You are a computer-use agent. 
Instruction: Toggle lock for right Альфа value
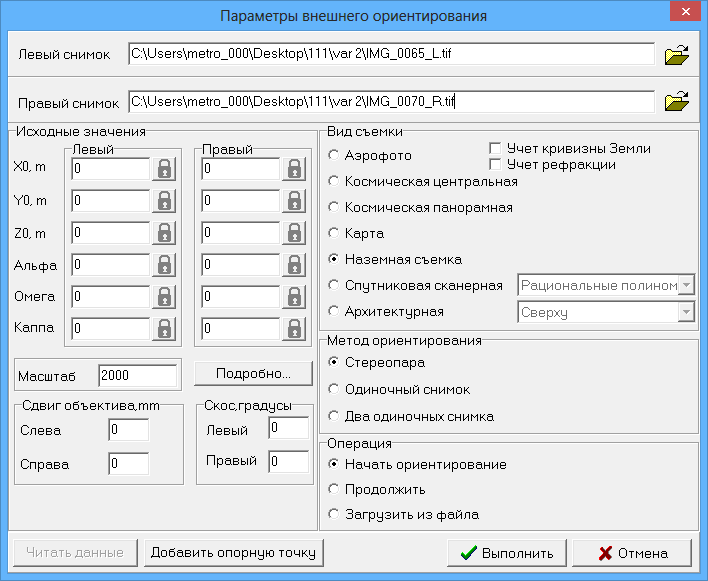(294, 265)
